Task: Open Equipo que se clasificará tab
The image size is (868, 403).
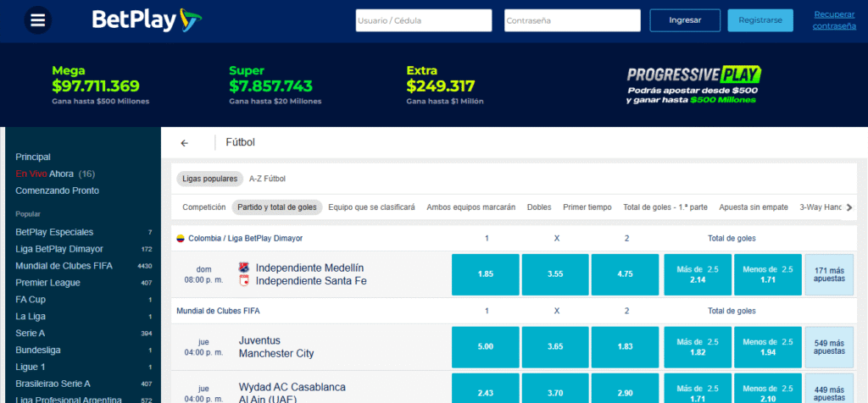Action: pos(371,207)
